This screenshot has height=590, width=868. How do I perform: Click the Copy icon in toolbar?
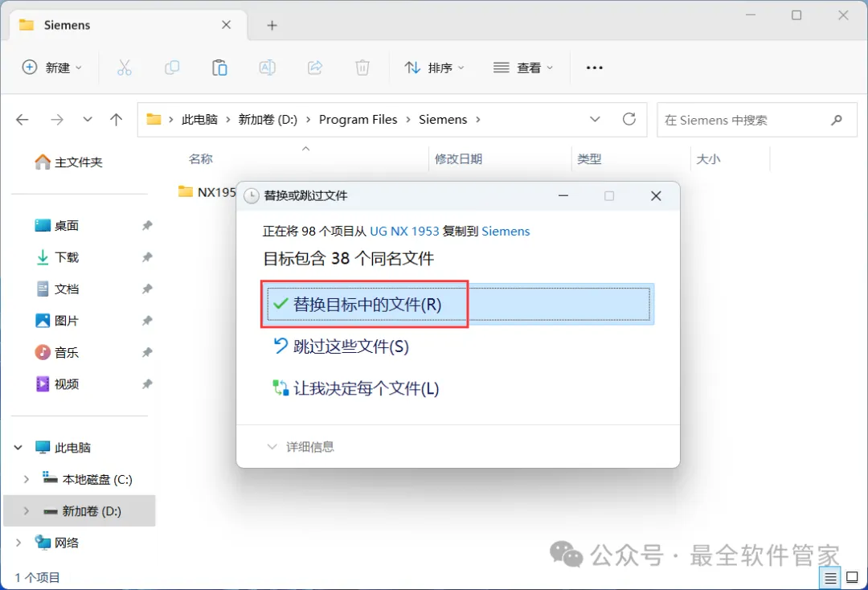tap(172, 68)
